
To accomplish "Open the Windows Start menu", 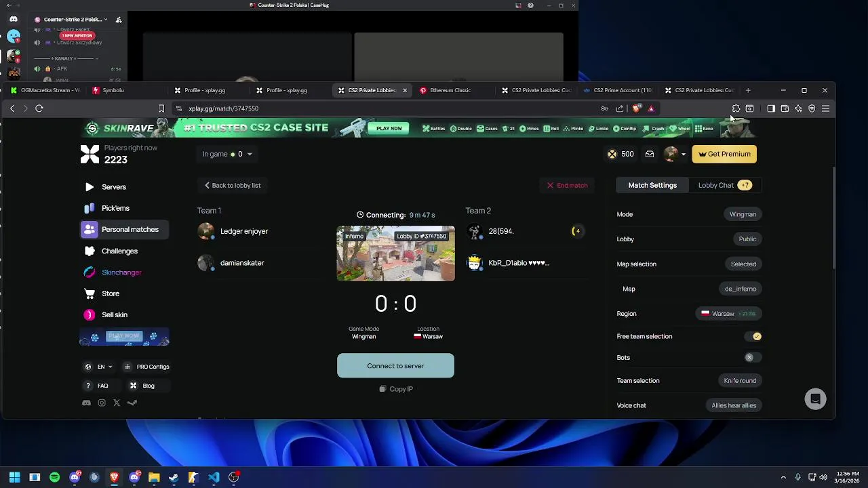I will (15, 477).
